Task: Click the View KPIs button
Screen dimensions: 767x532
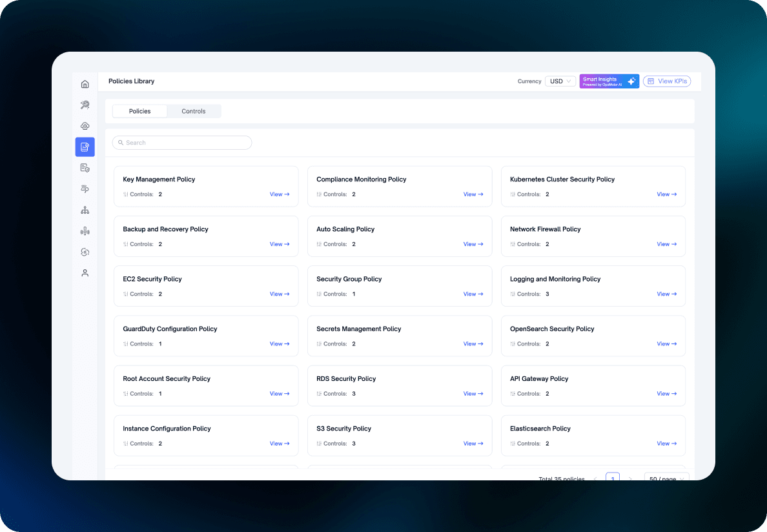Action: [667, 81]
